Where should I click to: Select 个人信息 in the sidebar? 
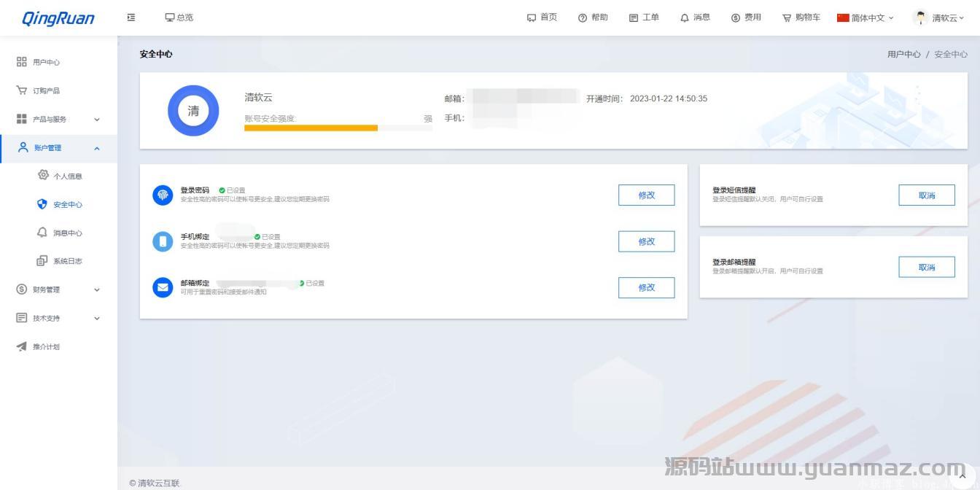click(67, 176)
